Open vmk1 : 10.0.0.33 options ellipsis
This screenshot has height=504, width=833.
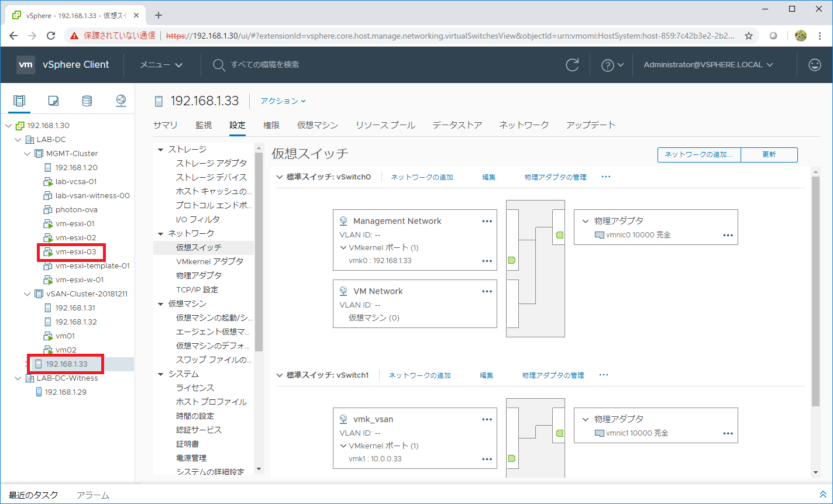(487, 460)
